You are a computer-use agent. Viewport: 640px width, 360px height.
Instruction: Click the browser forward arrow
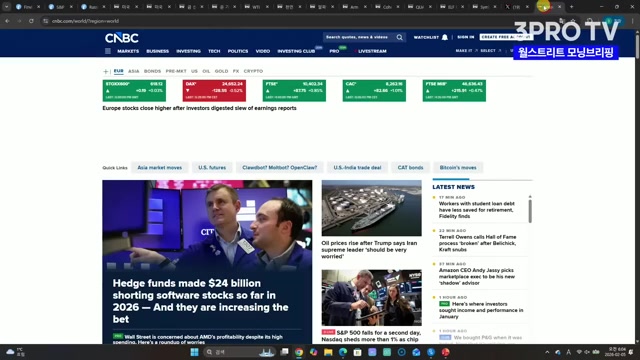[19, 21]
